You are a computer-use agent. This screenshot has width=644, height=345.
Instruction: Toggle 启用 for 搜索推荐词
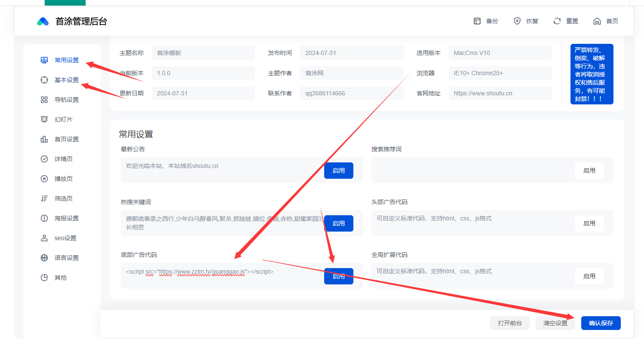pyautogui.click(x=589, y=171)
